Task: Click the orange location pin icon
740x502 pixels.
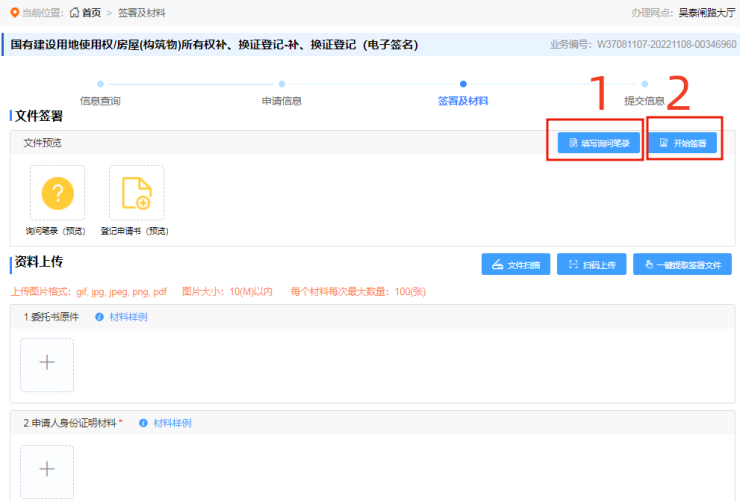Action: point(14,13)
